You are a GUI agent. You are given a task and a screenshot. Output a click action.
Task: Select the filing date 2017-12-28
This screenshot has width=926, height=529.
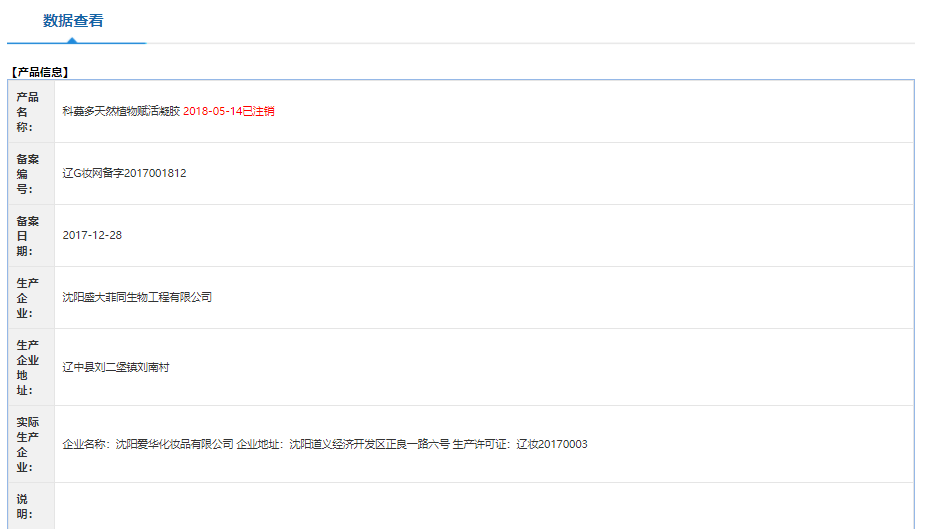coord(92,235)
